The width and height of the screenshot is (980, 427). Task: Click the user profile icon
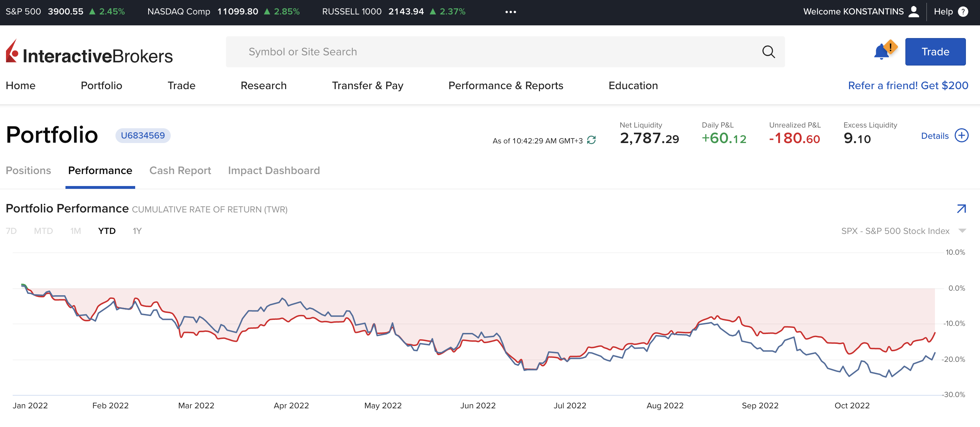point(914,12)
